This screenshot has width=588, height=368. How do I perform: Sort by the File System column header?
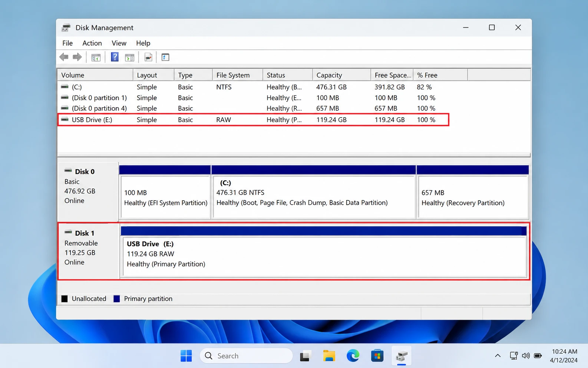238,75
